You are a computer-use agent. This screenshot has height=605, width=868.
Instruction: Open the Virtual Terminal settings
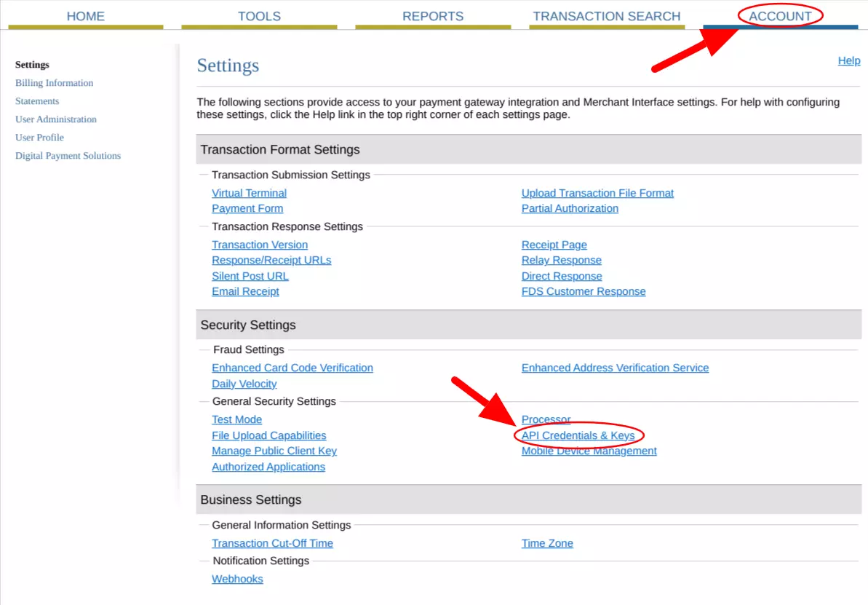point(249,192)
